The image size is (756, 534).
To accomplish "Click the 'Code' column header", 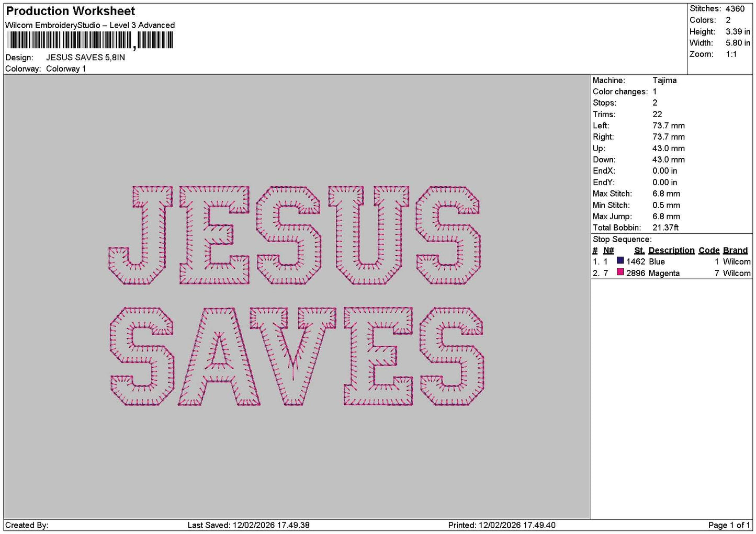I will click(709, 251).
